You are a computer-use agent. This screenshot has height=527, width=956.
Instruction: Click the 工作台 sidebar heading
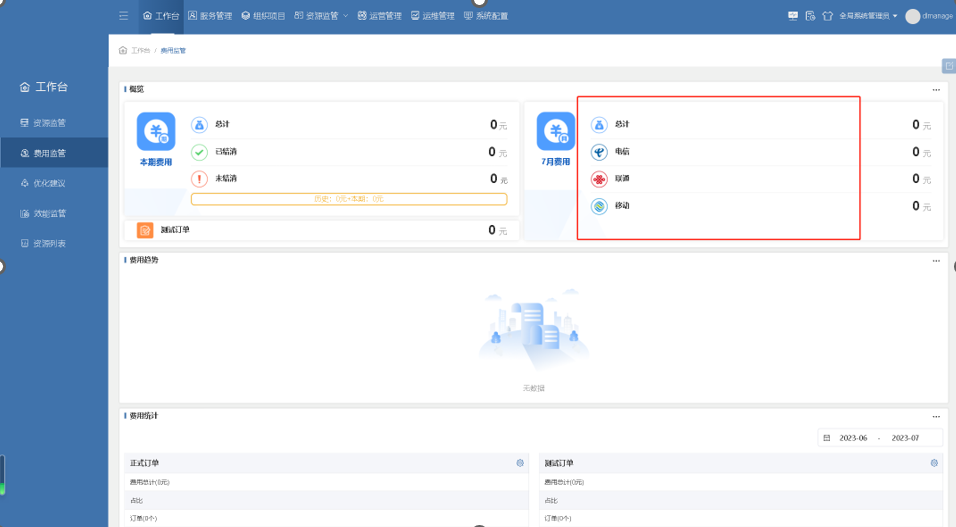pos(43,87)
